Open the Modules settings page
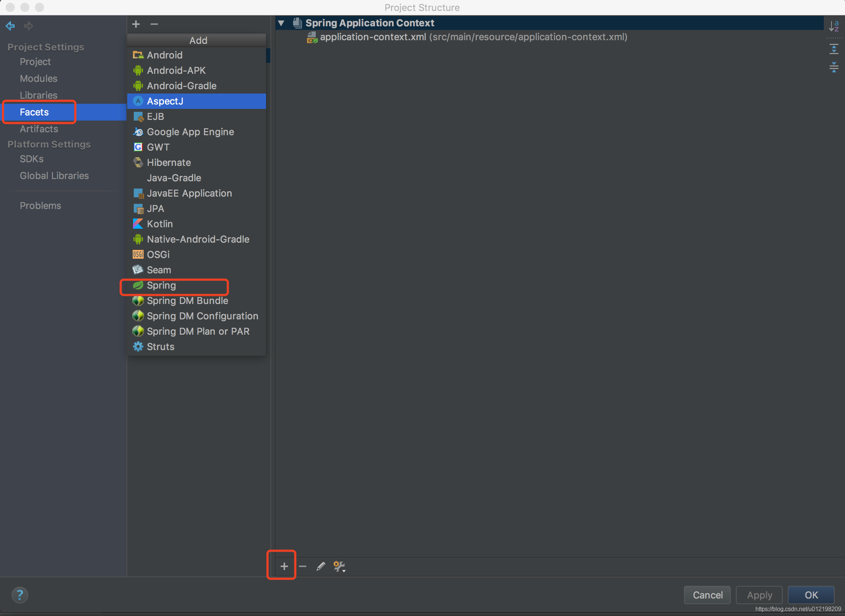The height and width of the screenshot is (616, 845). tap(38, 78)
